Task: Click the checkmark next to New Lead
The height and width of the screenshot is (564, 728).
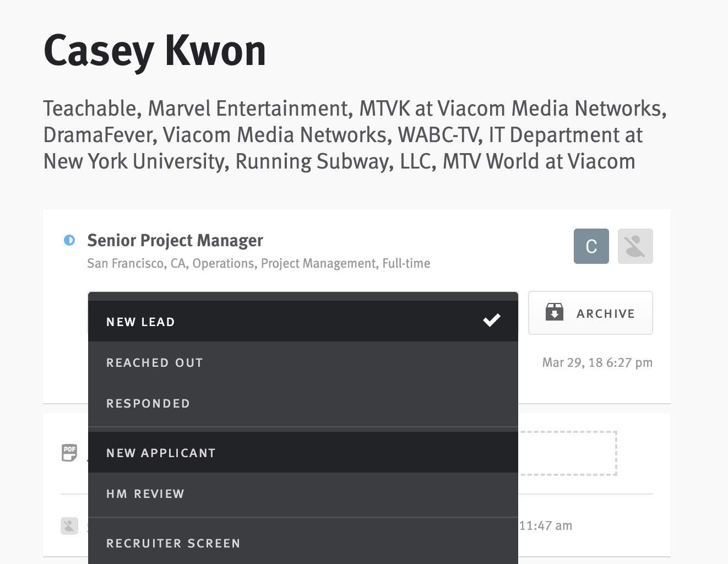Action: pyautogui.click(x=491, y=320)
